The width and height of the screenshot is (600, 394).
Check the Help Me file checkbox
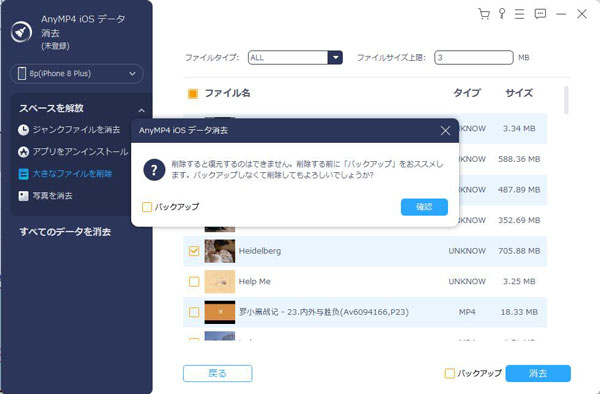[x=194, y=282]
